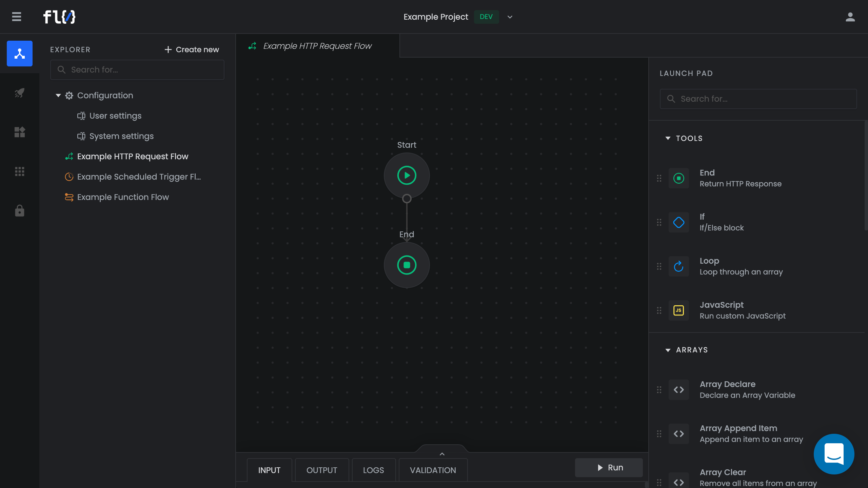
Task: Click the Loop tool icon
Action: [x=678, y=266]
